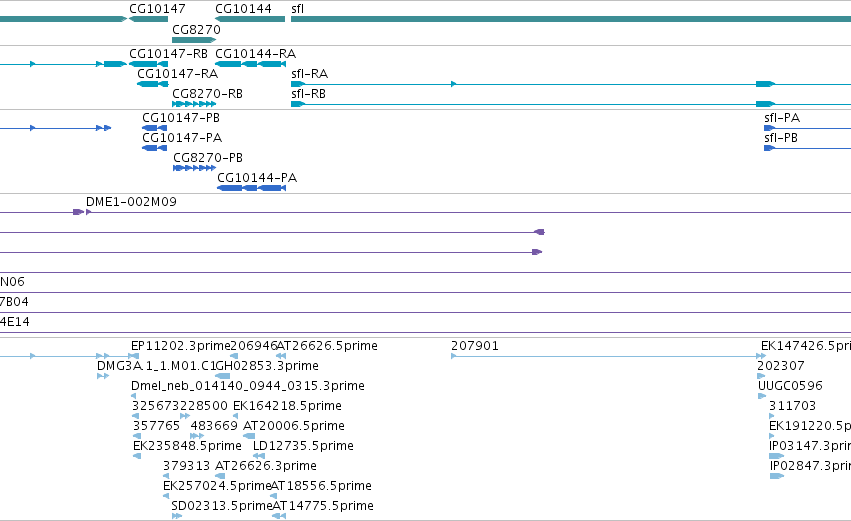
Task: Click the CG10147-RA transcript label
Action: pos(177,74)
